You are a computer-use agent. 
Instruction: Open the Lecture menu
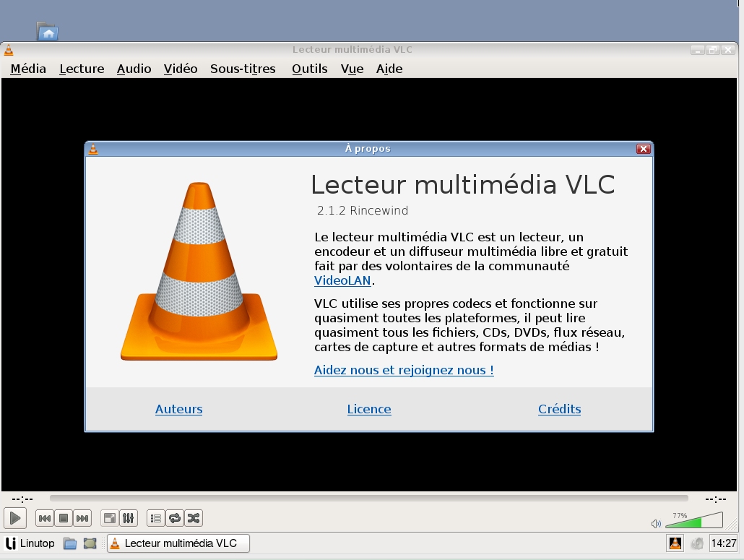(82, 69)
